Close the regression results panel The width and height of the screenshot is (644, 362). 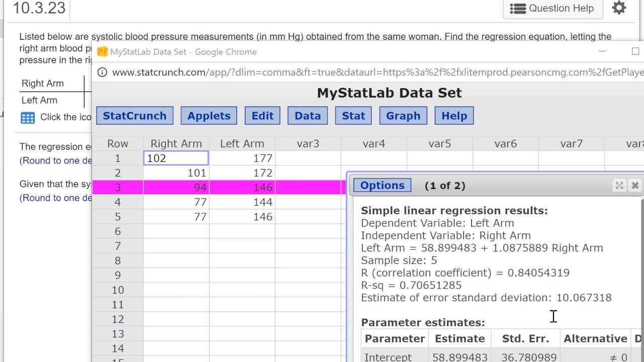point(635,186)
